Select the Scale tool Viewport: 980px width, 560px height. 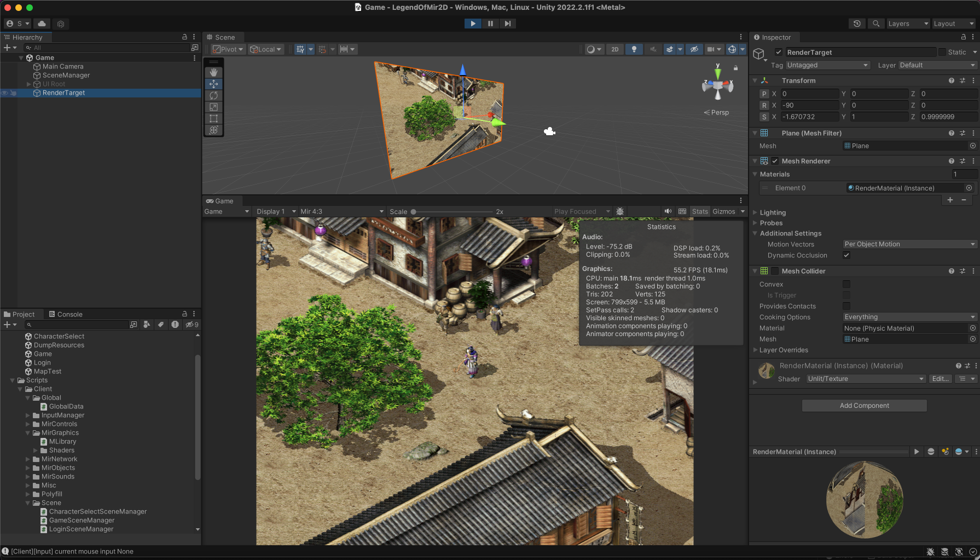click(213, 107)
